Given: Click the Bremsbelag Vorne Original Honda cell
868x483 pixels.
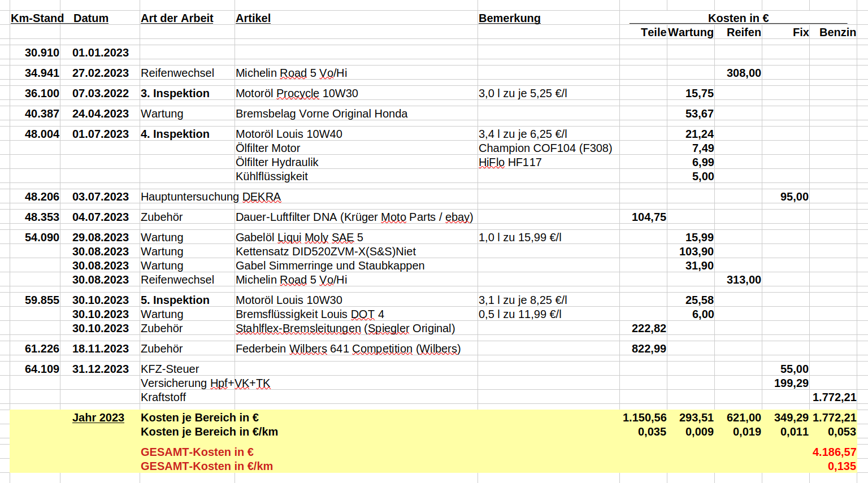Looking at the screenshot, I should click(x=321, y=114).
